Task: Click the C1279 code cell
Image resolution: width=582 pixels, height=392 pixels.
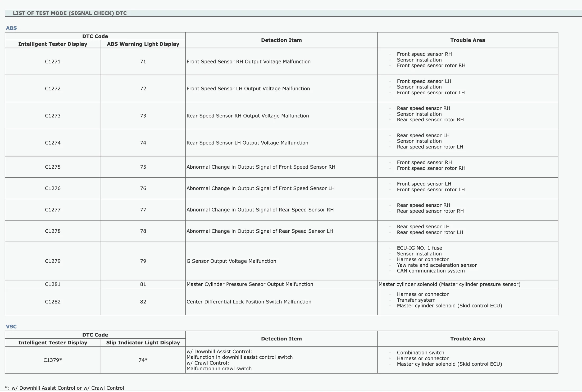Action: [x=53, y=261]
